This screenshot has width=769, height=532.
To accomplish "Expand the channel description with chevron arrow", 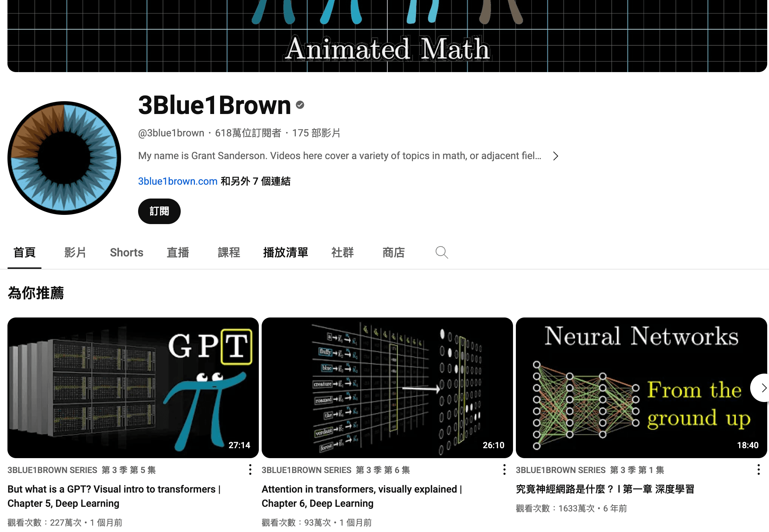I will point(556,156).
